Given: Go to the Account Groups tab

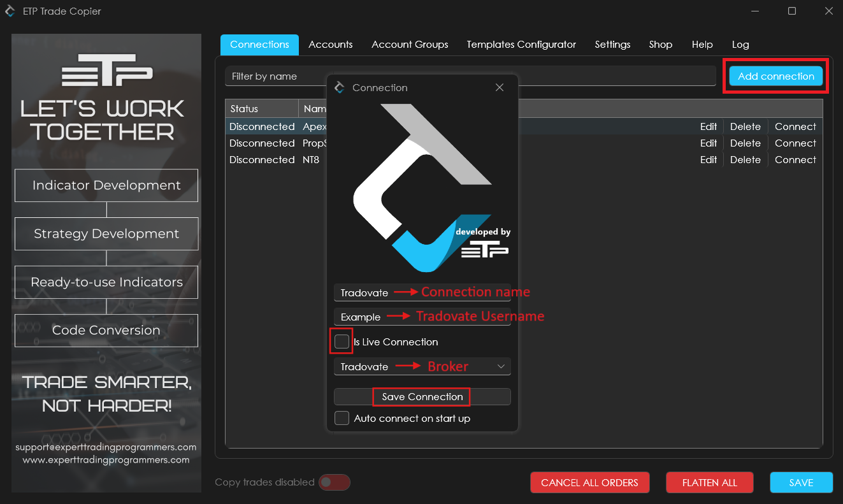Looking at the screenshot, I should point(410,45).
